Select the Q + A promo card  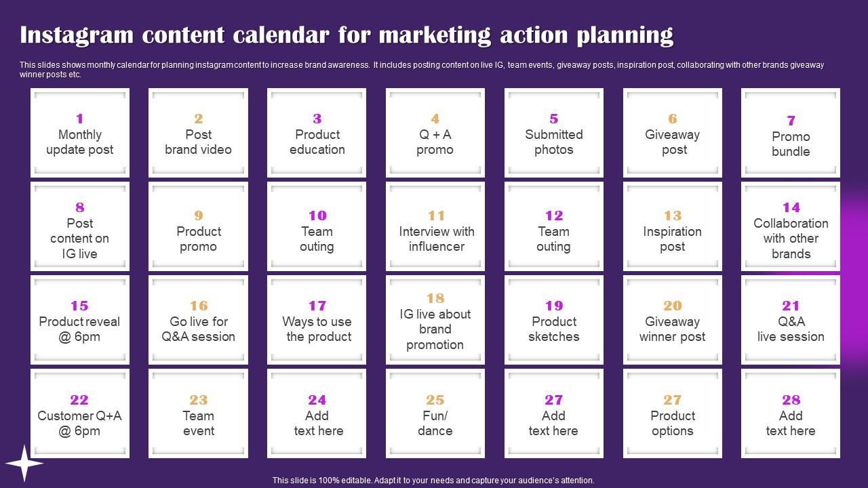coord(435,134)
